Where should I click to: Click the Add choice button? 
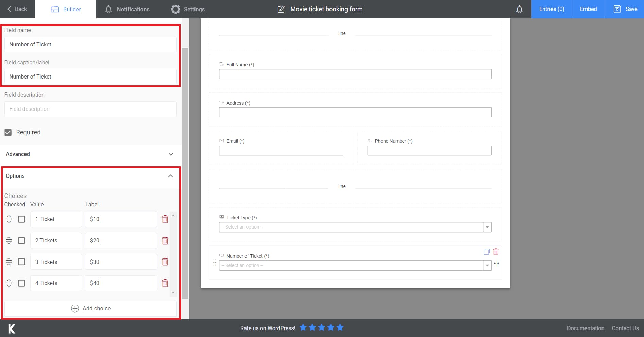click(91, 308)
